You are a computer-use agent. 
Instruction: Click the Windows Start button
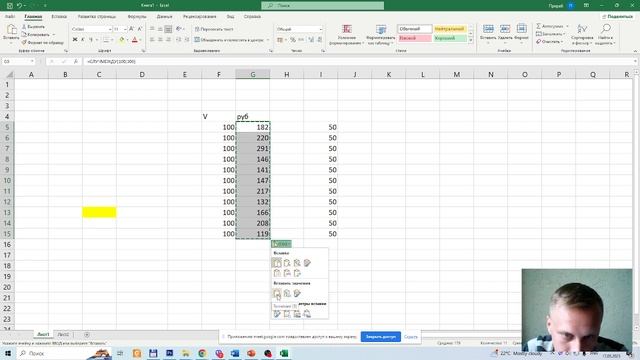pos(8,353)
